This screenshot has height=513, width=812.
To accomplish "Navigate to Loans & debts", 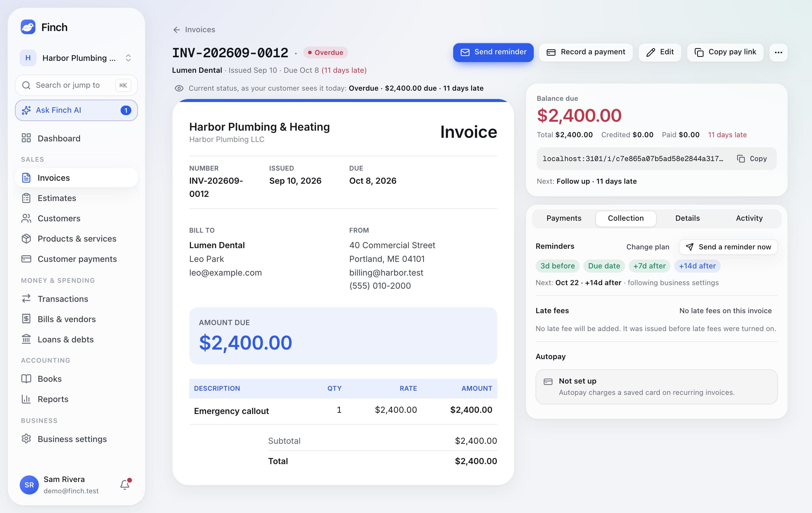I will 76,339.
